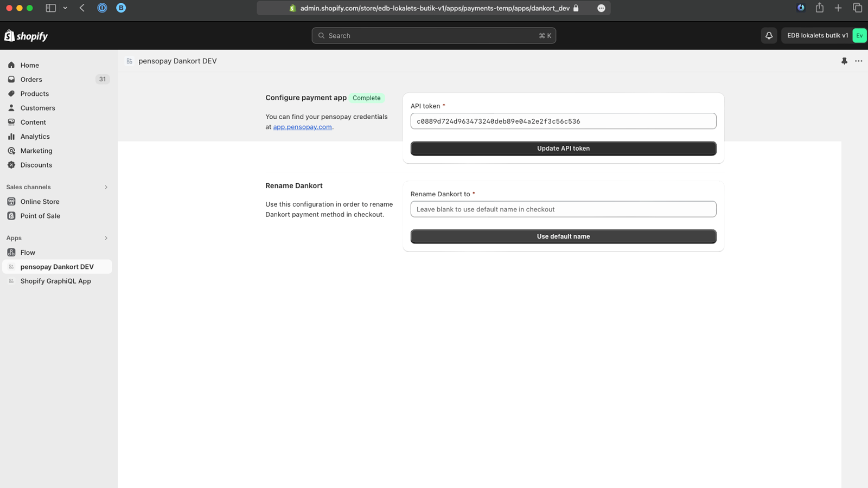The image size is (868, 488).
Task: Open the sidebar dropdown arrow in the browser toolbar
Action: coord(65,8)
